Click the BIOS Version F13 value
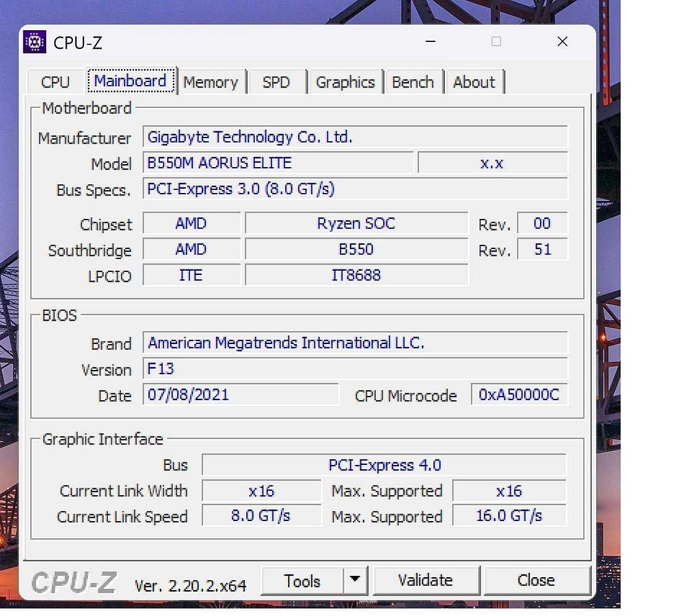 click(x=355, y=369)
